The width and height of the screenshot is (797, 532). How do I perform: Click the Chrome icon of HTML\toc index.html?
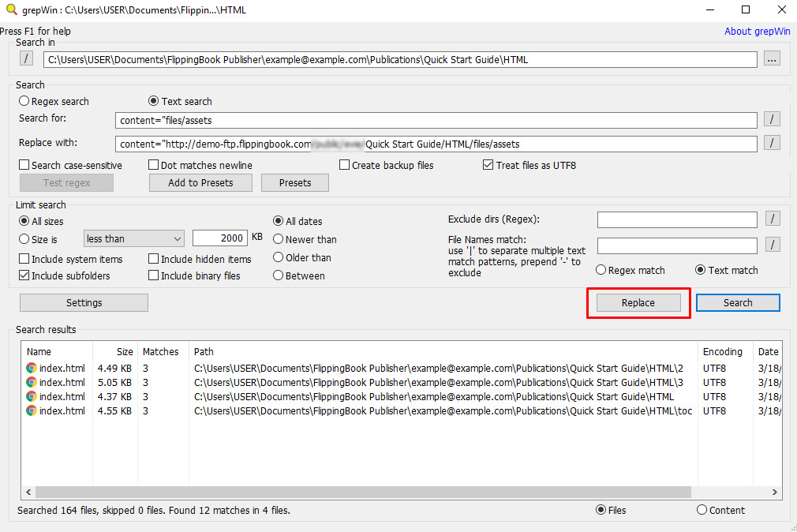32,410
